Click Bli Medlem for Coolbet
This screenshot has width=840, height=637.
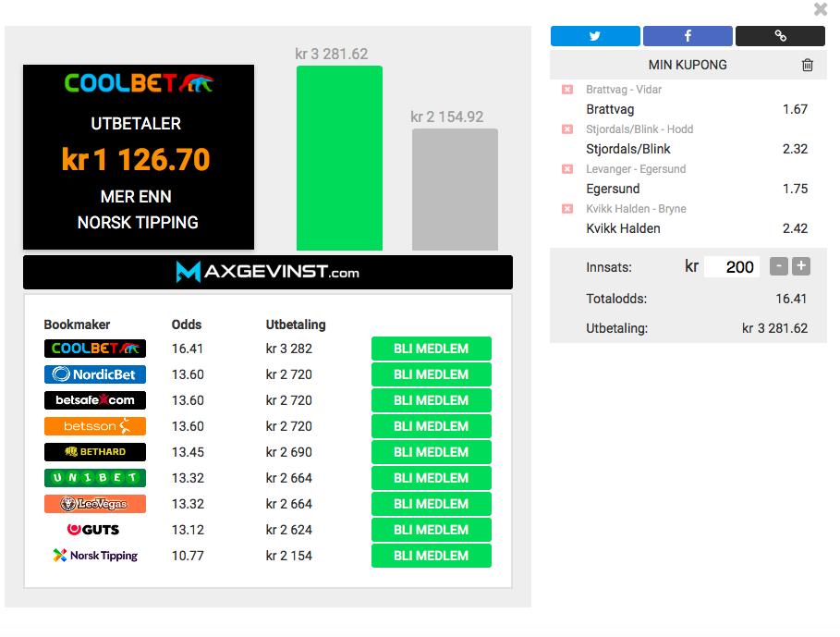tap(432, 349)
